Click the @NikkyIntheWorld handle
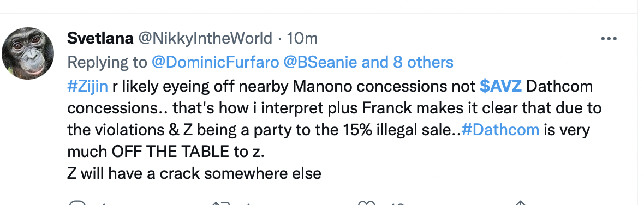The height and width of the screenshot is (205, 644). tap(205, 38)
